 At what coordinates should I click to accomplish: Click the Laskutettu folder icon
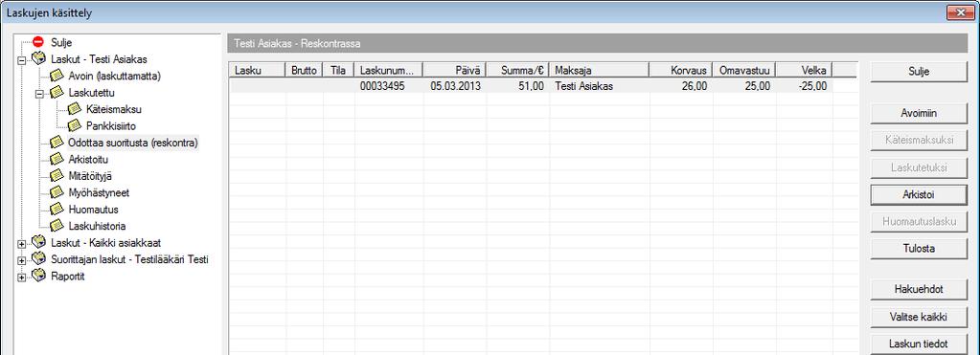point(57,92)
